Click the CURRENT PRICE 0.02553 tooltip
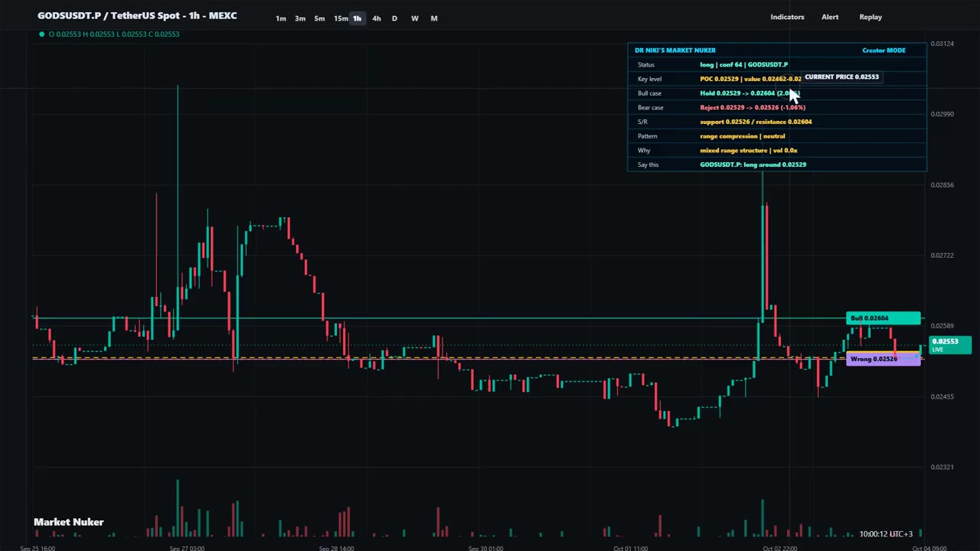Viewport: 980px width, 551px height. [x=841, y=77]
